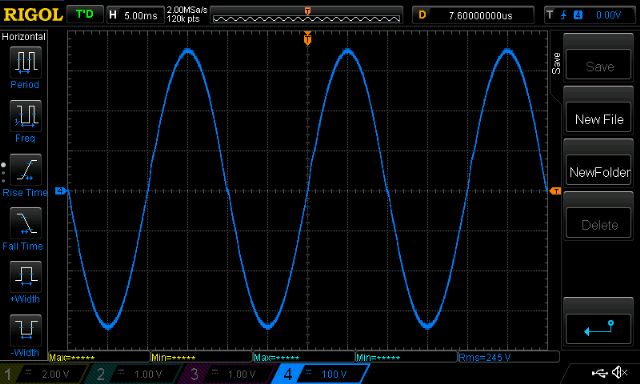The image size is (640, 384).
Task: Click the orange trigger position marker
Action: tap(308, 39)
